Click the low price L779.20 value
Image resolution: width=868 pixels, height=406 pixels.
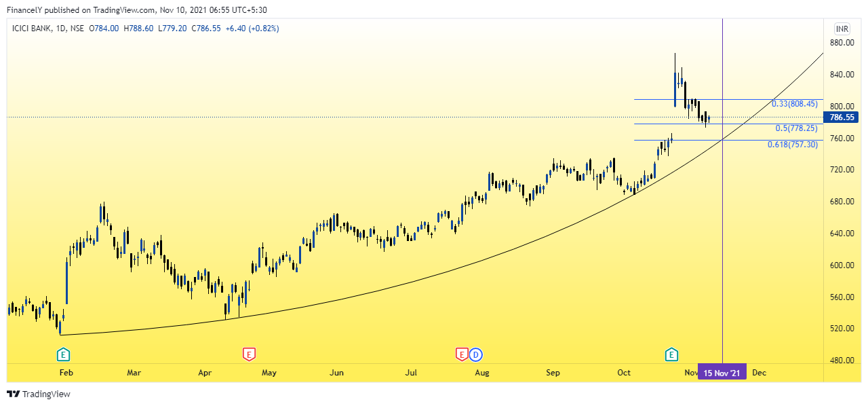[x=174, y=29]
